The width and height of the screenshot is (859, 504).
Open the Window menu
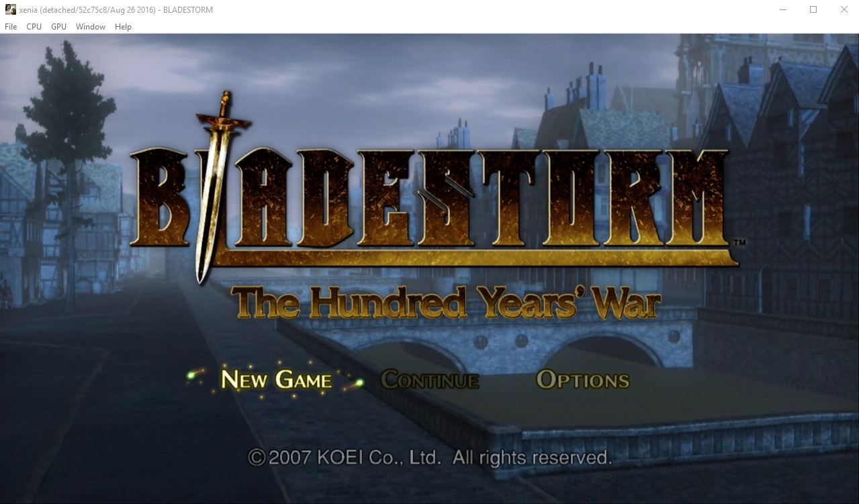coord(91,27)
